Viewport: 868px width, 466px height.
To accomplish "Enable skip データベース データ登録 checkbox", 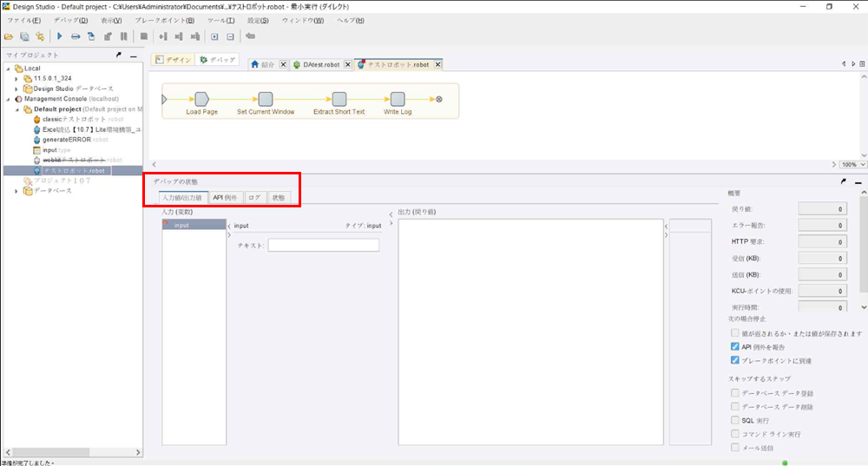I will (x=734, y=393).
